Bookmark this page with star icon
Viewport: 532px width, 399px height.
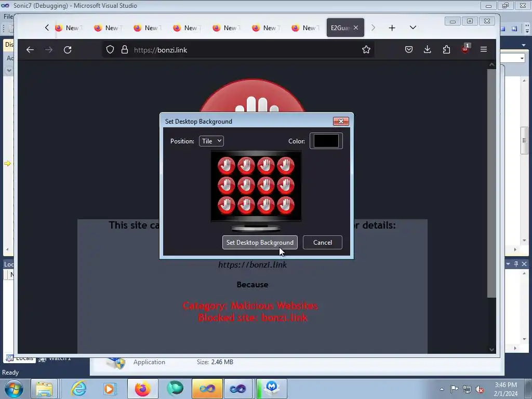pyautogui.click(x=366, y=49)
